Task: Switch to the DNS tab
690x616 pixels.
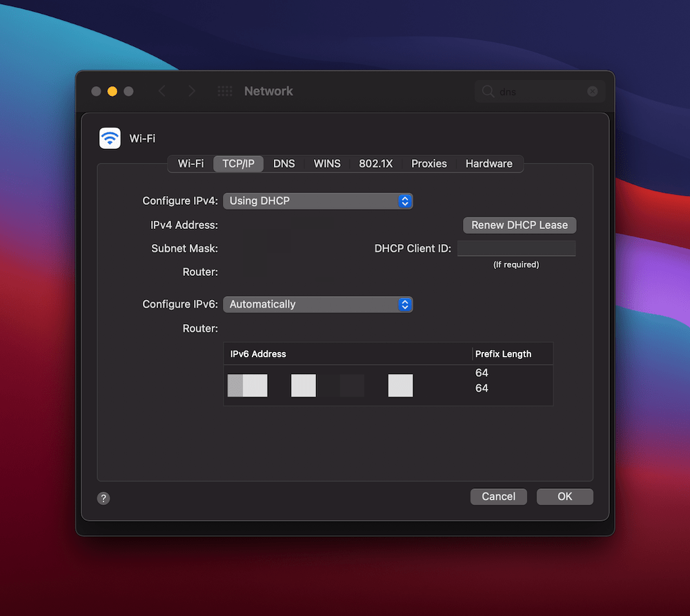Action: pyautogui.click(x=284, y=163)
